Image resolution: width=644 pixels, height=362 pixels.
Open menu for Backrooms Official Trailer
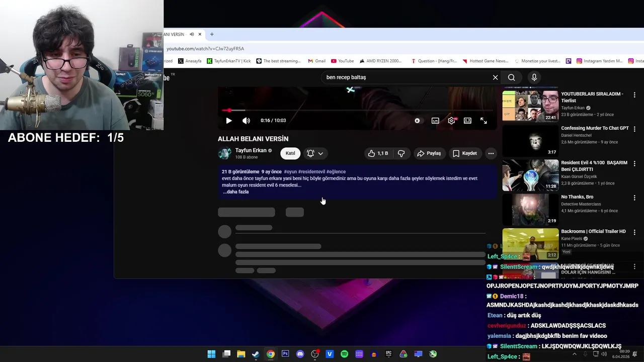coord(634,232)
